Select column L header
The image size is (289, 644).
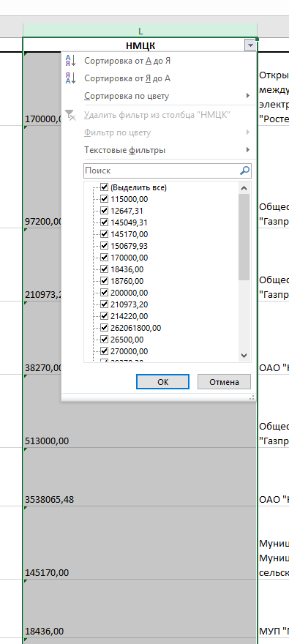tap(140, 31)
